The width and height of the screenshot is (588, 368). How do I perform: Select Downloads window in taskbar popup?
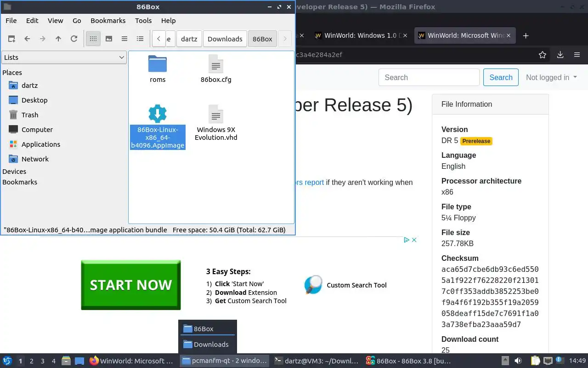[x=208, y=344]
